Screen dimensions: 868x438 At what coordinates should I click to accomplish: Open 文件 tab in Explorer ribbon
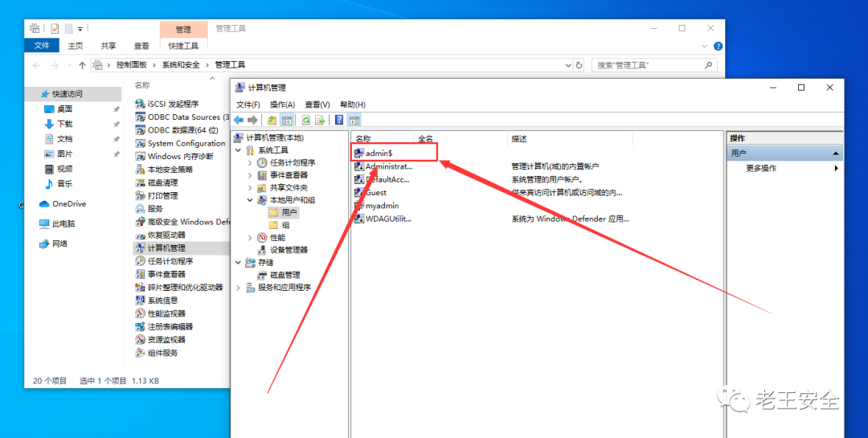tap(42, 45)
